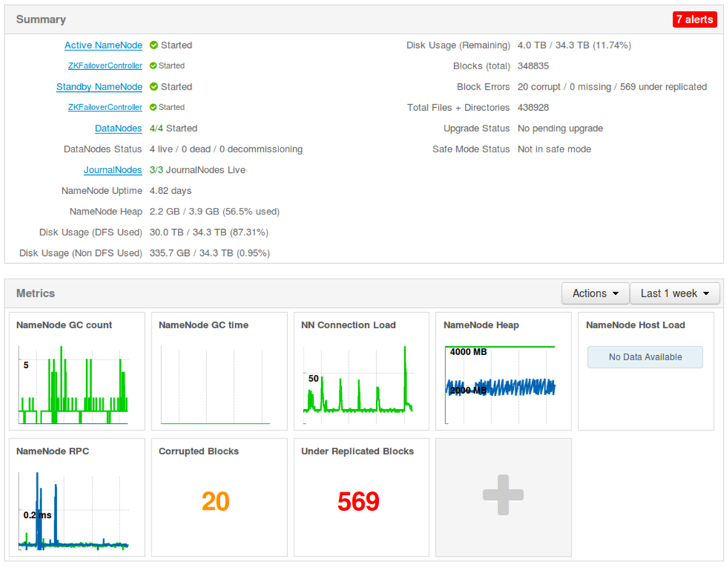Click the first ZKFailoverController started icon
The image size is (728, 568).
(x=153, y=66)
